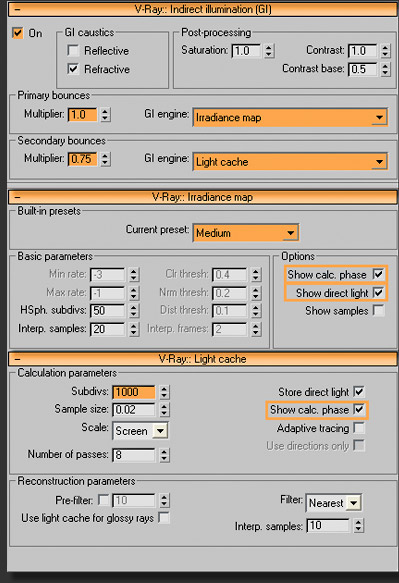This screenshot has width=399, height=583.
Task: Click the Contrast value field
Action: (363, 51)
